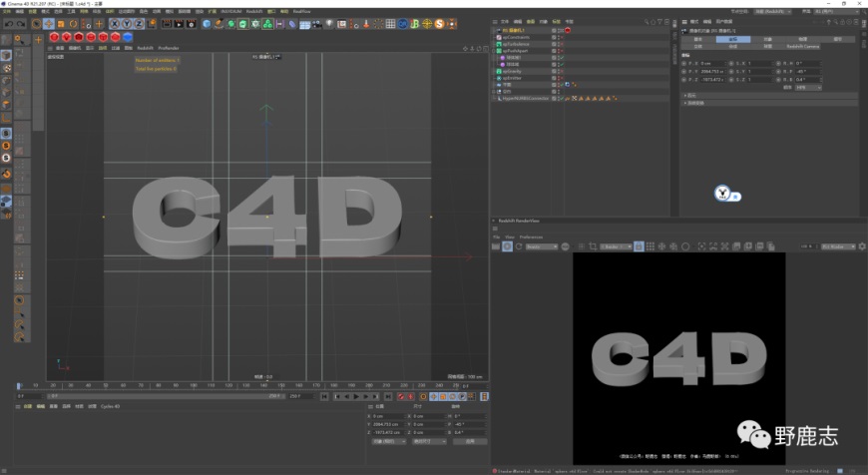
Task: Go to end of animation
Action: pos(388,396)
